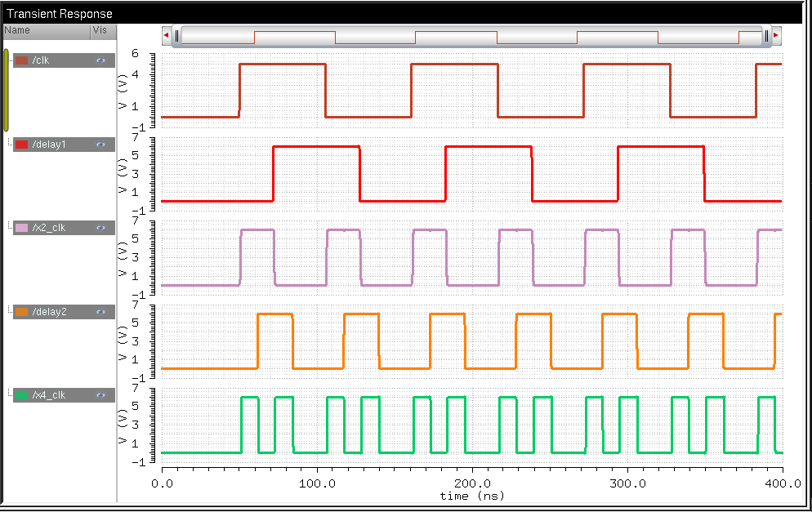Expand the /x2_clk tree node handle

pos(10,225)
